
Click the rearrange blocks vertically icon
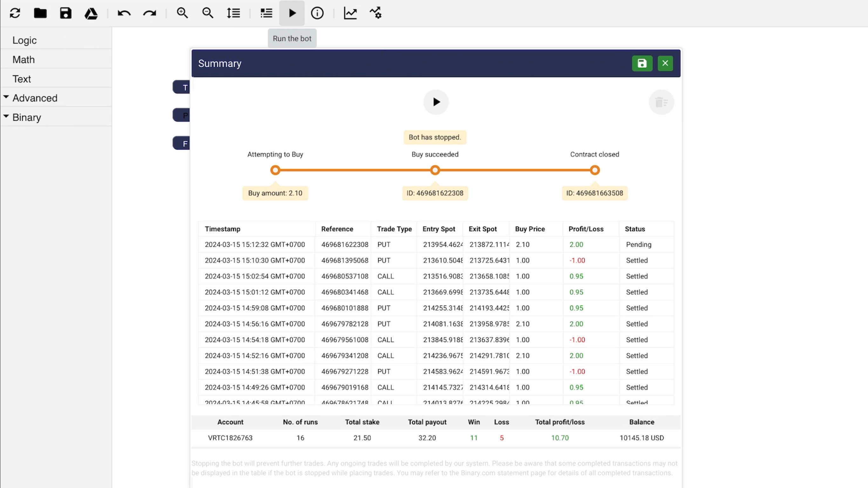click(x=233, y=13)
